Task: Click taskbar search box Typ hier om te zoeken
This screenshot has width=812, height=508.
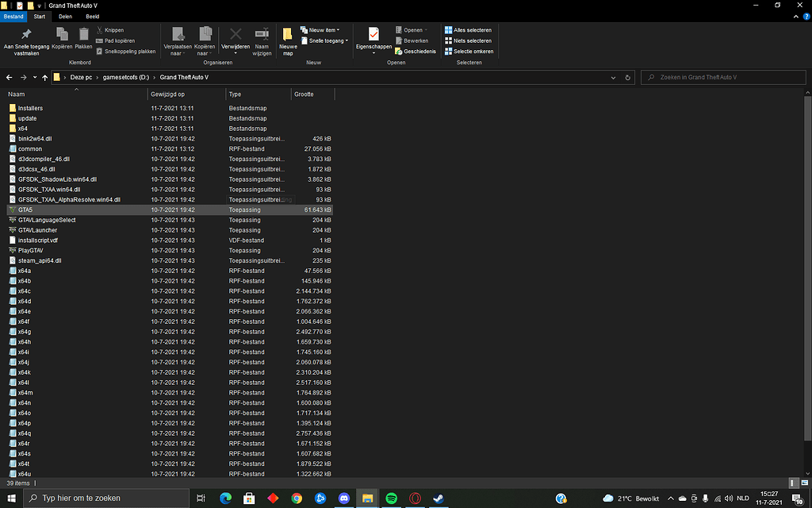Action: (x=107, y=498)
